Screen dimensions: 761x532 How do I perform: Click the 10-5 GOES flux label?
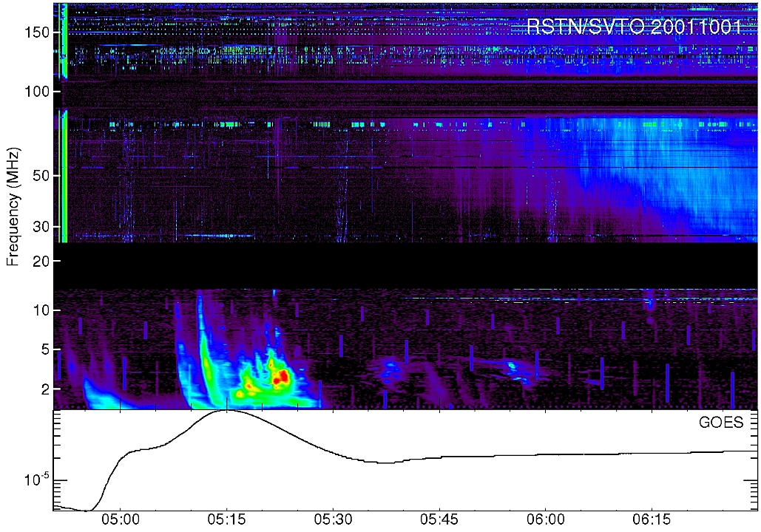(36, 479)
